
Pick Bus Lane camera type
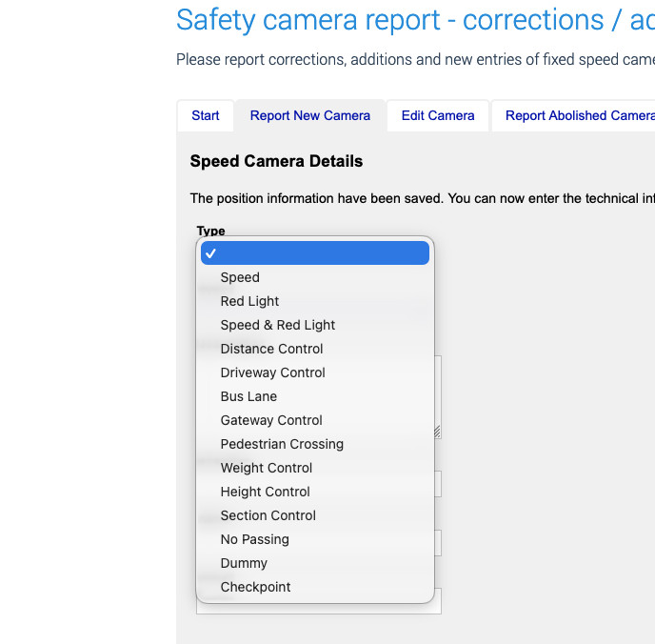pyautogui.click(x=248, y=396)
